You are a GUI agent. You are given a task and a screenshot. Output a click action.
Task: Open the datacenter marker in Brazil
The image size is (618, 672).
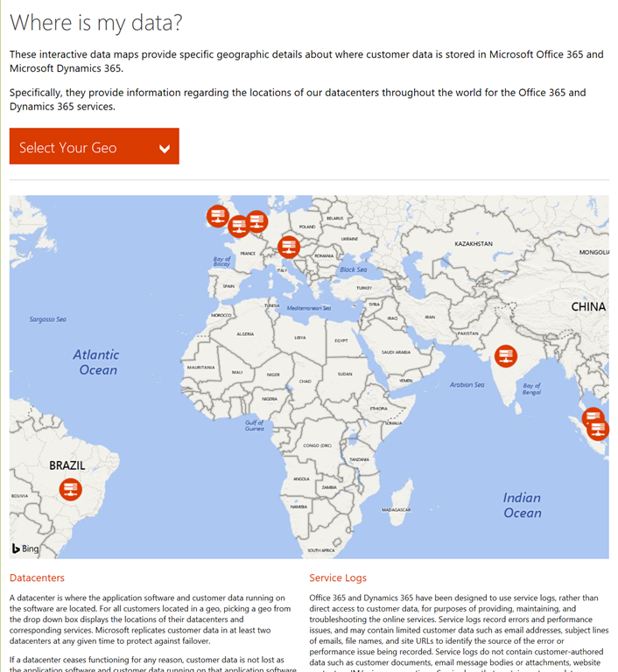point(71,489)
